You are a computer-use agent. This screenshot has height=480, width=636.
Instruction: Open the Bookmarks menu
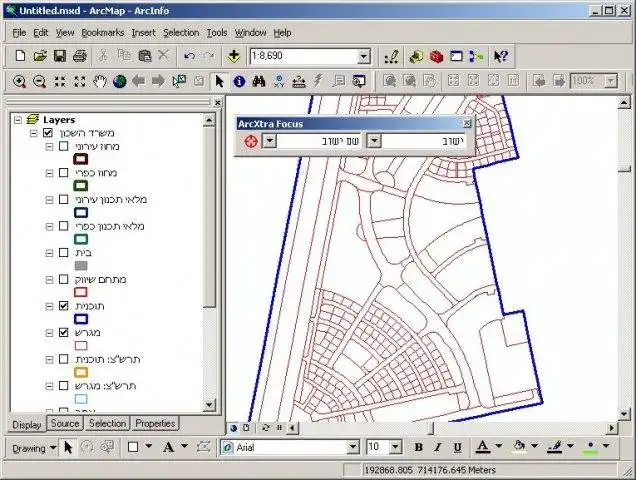[103, 33]
